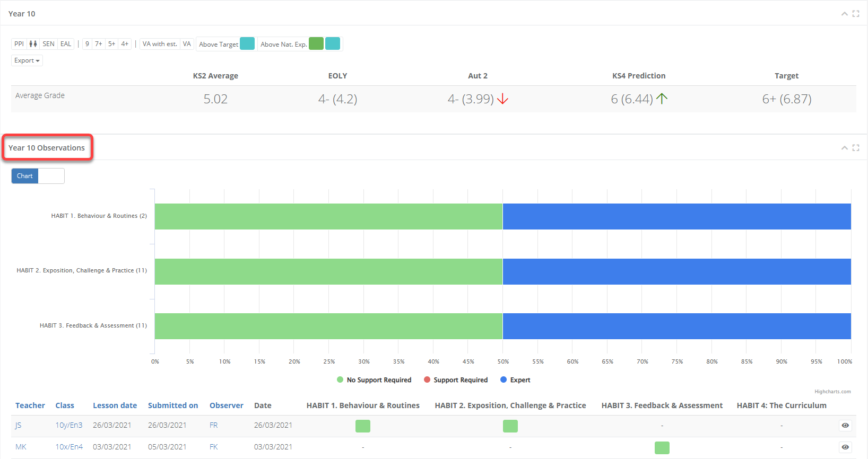Viewport: 868px width, 459px height.
Task: Sort table by Lesson date
Action: coord(115,405)
